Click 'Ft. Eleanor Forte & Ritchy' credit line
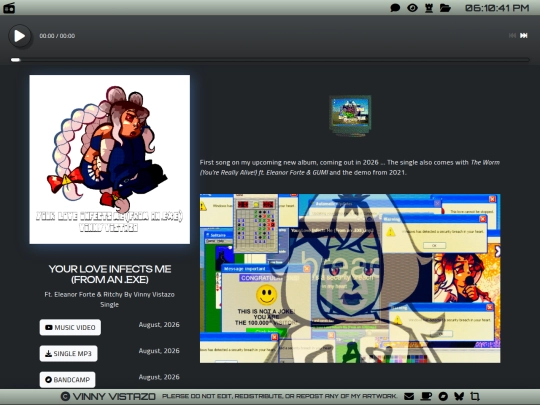 110,294
